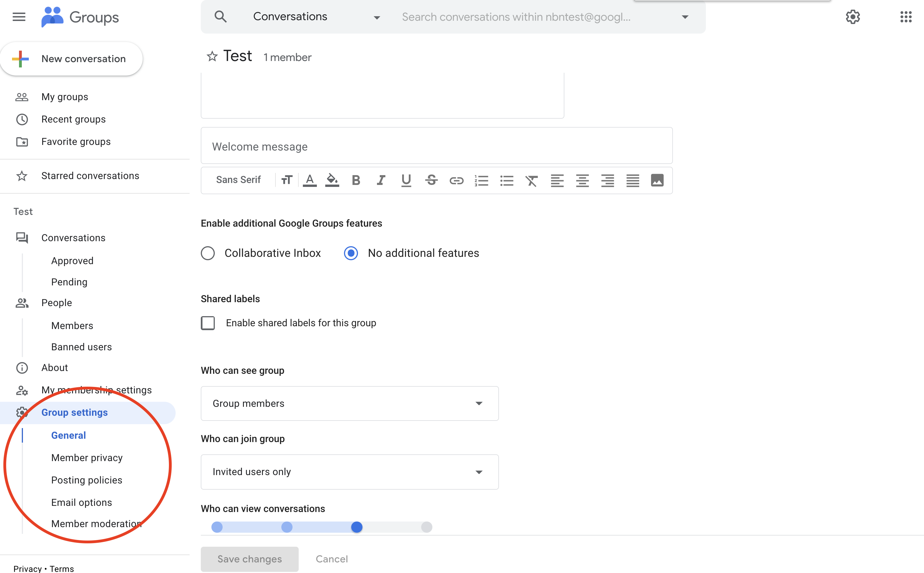This screenshot has height=573, width=924.
Task: Click the insert link icon
Action: [x=456, y=180]
